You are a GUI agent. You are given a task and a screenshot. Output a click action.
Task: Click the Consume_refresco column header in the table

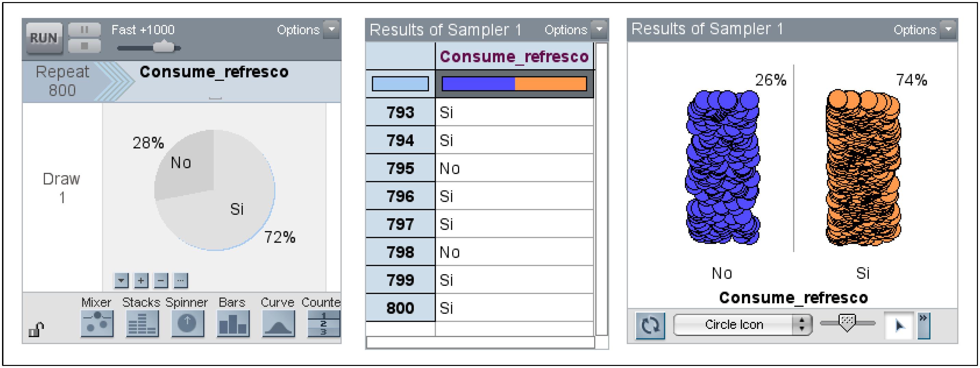[x=514, y=57]
